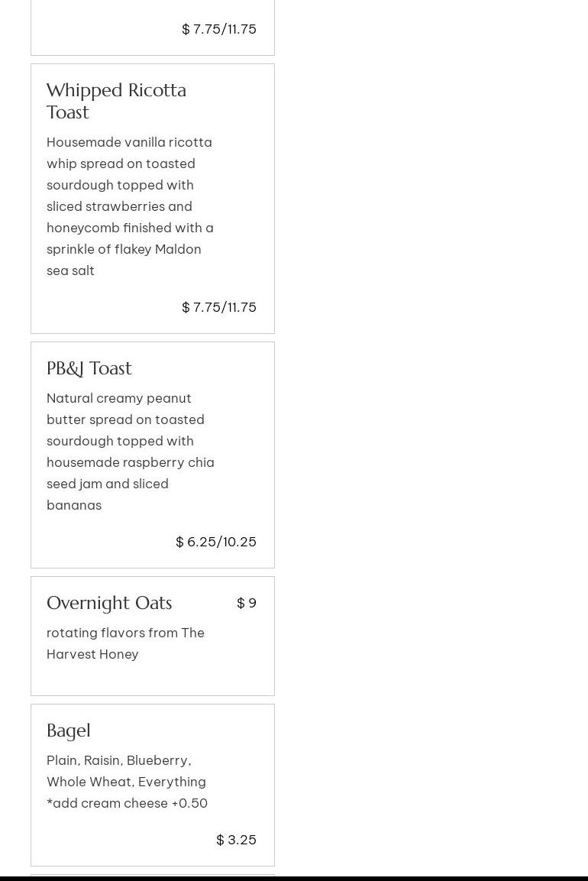Click the 'Plain, Raisin, Blueberry,' flavors line
The width and height of the screenshot is (588, 881).
click(x=118, y=760)
